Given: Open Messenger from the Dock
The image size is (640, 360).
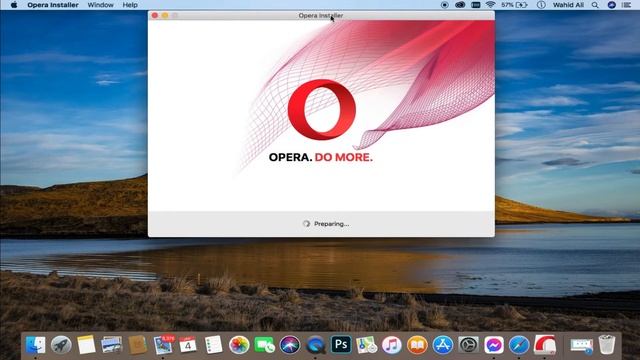Looking at the screenshot, I should tap(493, 345).
